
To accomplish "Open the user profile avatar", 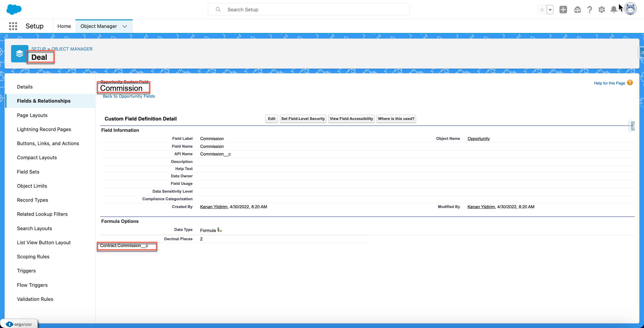I will coord(630,9).
